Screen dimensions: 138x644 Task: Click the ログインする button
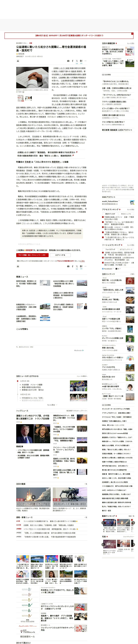pos(60,255)
